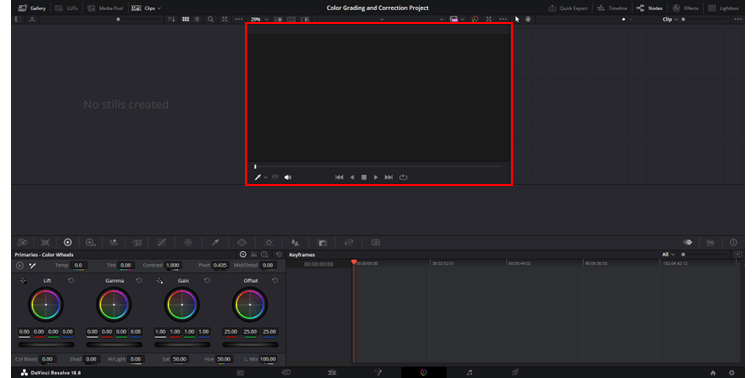Screen dimensions: 756x378
Task: Click the Gamma master wheel slider
Action: (x=114, y=345)
